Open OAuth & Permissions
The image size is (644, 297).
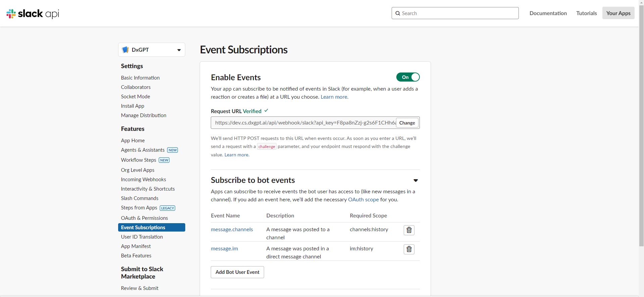[144, 218]
